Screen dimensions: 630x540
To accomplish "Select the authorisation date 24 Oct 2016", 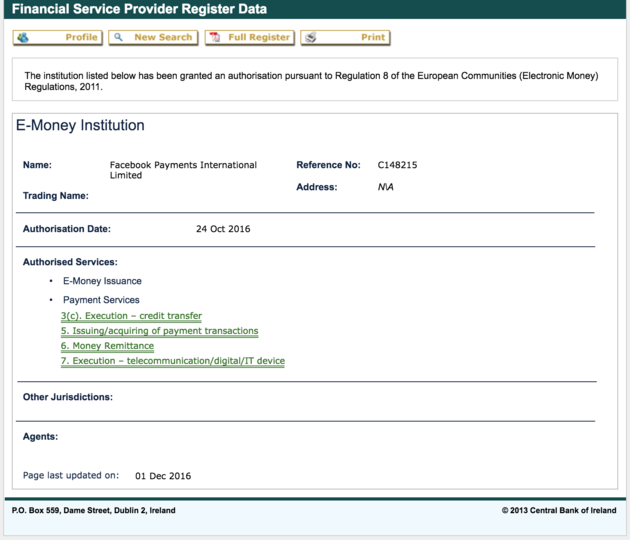I will [x=223, y=229].
